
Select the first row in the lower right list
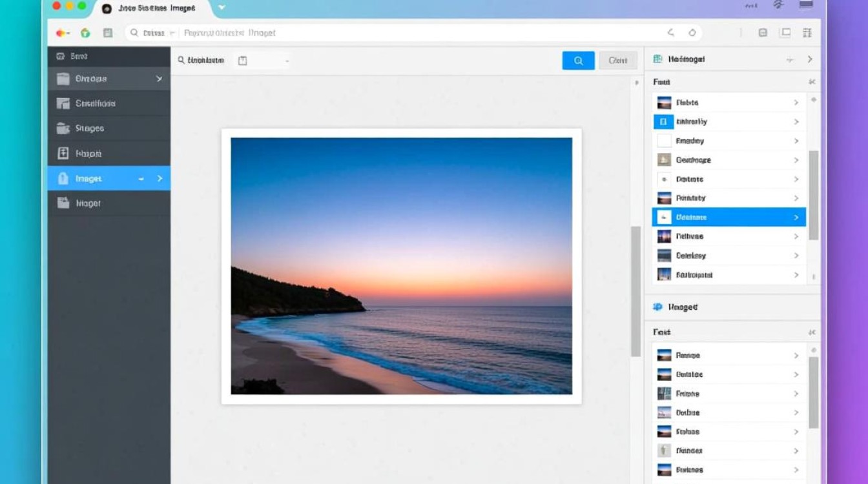coord(728,356)
